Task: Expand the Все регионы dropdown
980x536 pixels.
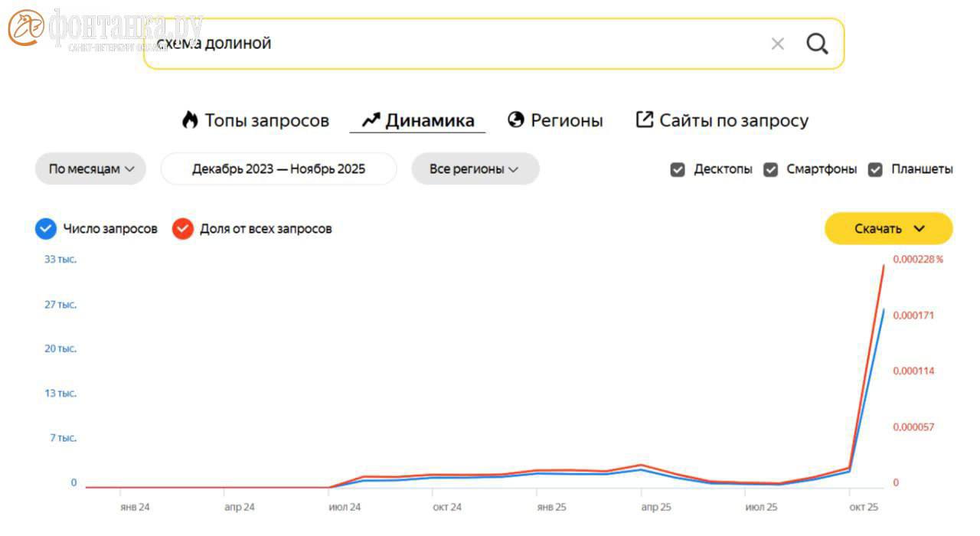Action: click(x=475, y=169)
